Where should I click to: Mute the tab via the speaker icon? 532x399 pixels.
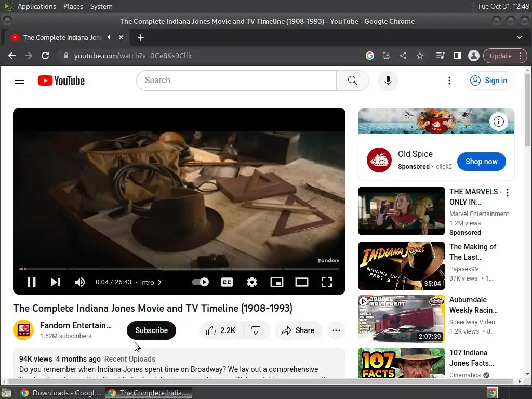tap(110, 37)
